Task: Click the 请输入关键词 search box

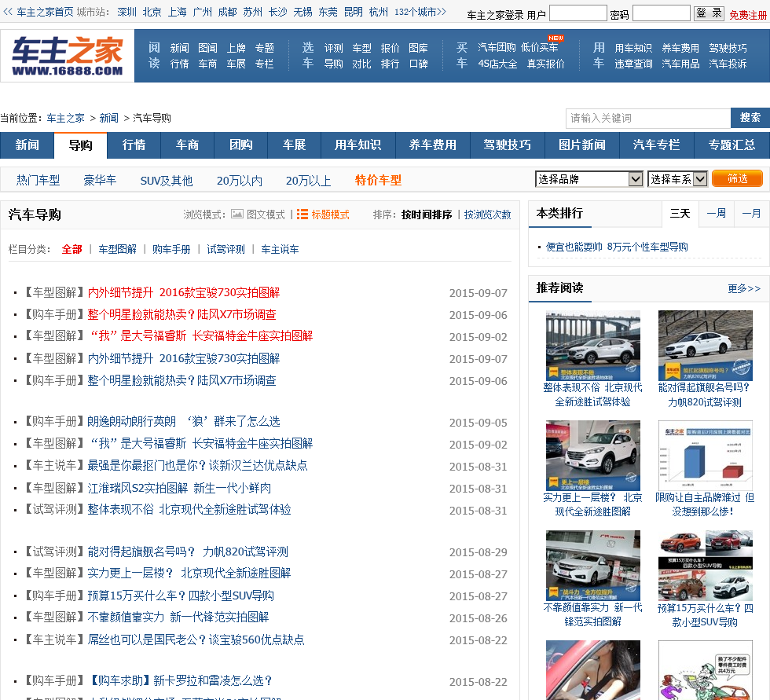Action: click(x=648, y=119)
